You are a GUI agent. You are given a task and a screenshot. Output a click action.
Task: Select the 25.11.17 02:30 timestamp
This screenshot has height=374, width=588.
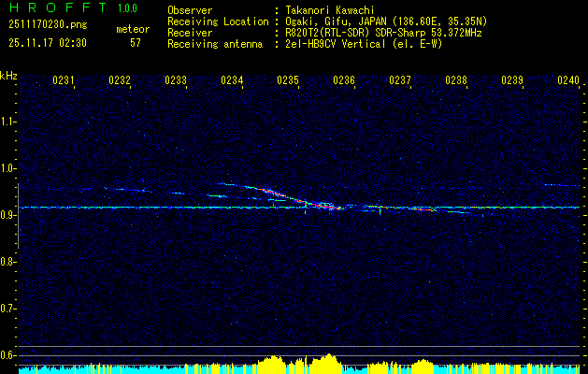(47, 43)
